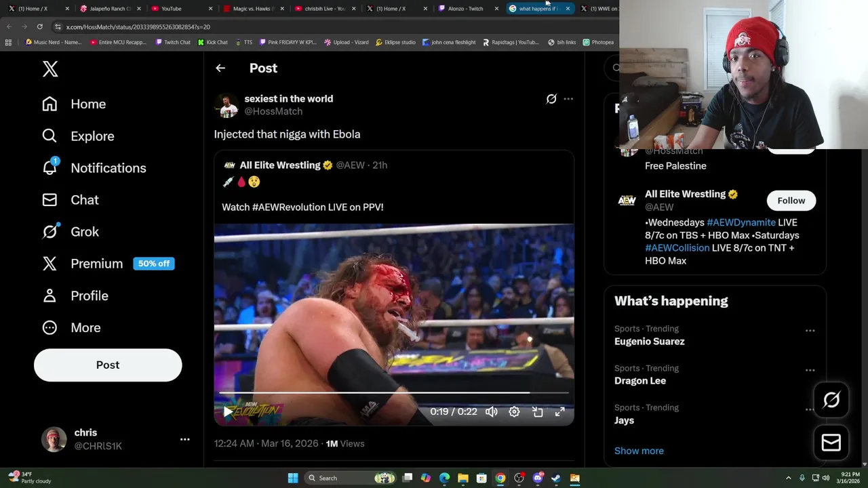Screen dimensions: 868x488
Task: Open Dragon Lee trending topic
Action: (x=640, y=381)
